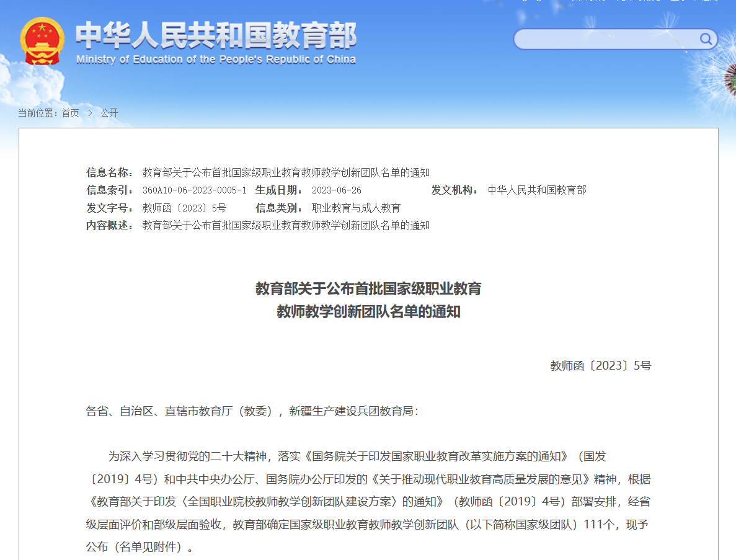Viewport: 736px width, 560px height.
Task: Click the title text beside 信息名称
Action: [286, 172]
